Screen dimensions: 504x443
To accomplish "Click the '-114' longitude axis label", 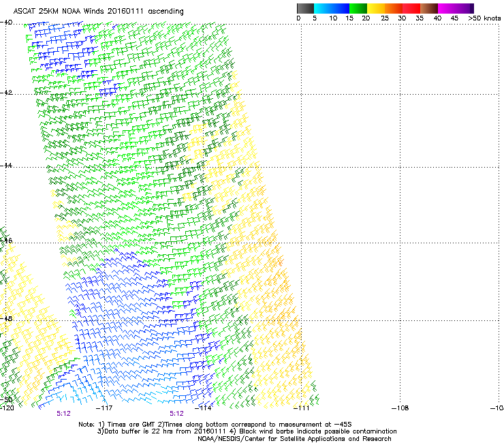I will 203,408.
